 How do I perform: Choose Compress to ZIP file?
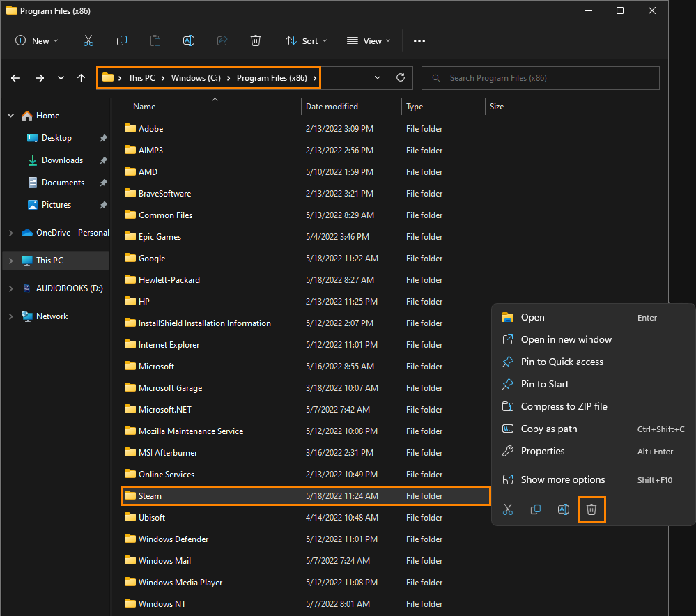tap(593, 406)
